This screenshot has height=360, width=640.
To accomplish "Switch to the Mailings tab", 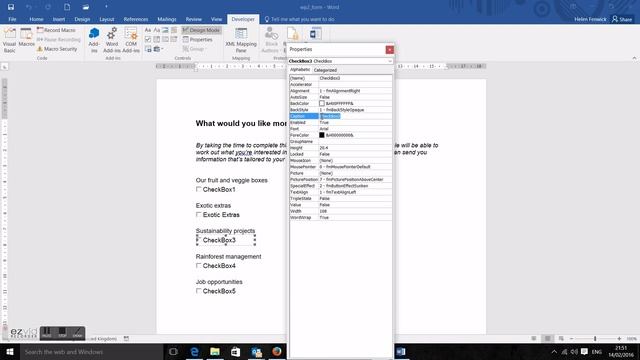I will click(x=167, y=19).
